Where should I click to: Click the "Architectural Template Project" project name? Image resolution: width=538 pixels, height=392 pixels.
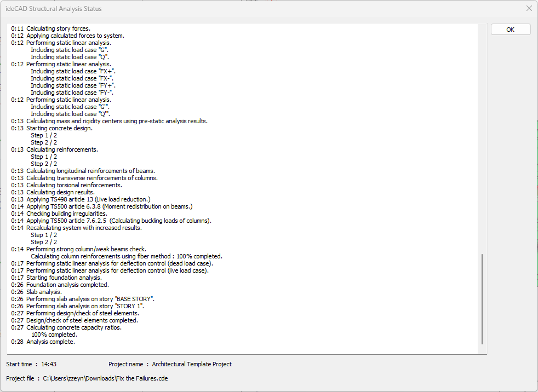(192, 364)
